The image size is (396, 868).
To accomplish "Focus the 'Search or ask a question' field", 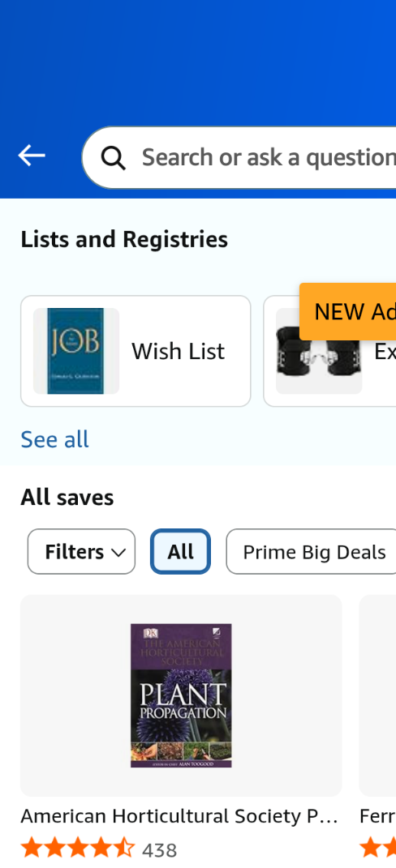I will point(239,158).
